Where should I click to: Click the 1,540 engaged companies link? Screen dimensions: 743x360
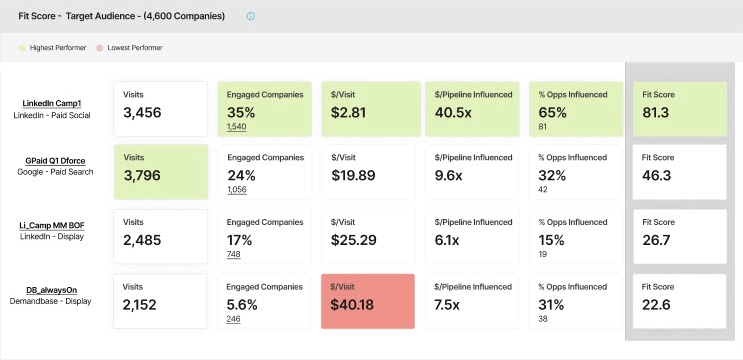point(236,126)
